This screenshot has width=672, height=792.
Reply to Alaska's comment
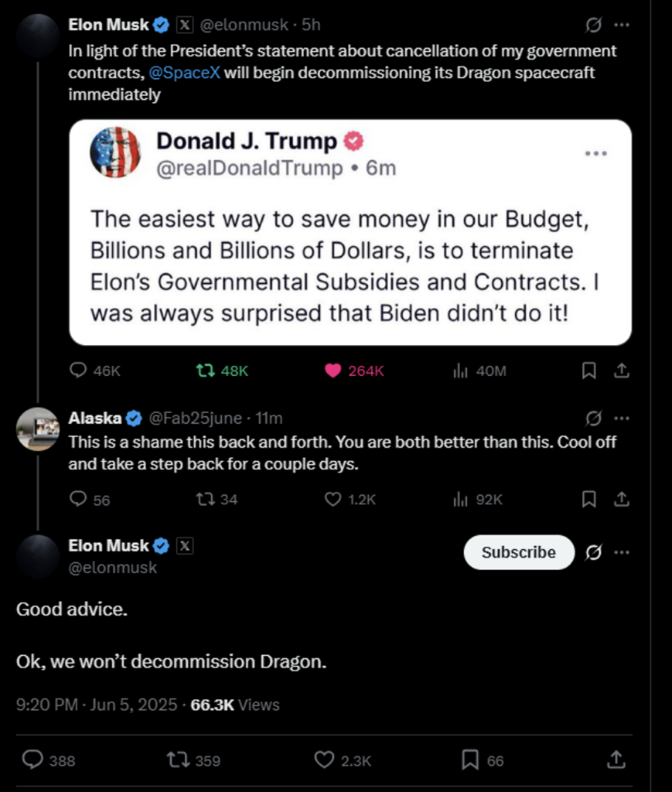coord(78,499)
